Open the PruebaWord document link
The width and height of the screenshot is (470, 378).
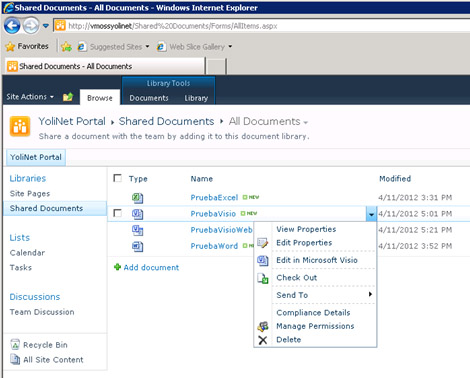click(214, 246)
